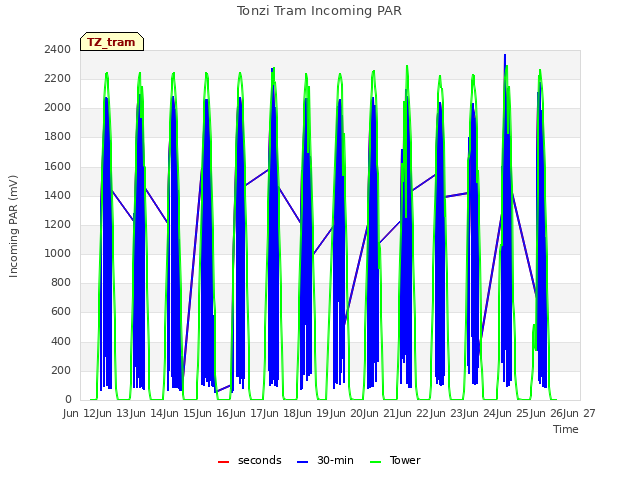Click the 1400 y-axis value
Viewport: 640px width, 480px height.
[x=58, y=195]
